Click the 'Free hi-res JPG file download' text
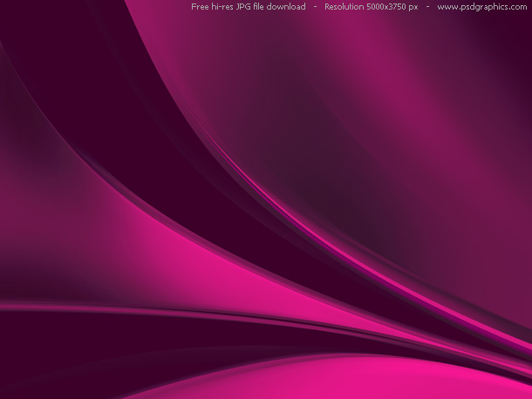Viewport: 532px width, 399px height. [248, 7]
